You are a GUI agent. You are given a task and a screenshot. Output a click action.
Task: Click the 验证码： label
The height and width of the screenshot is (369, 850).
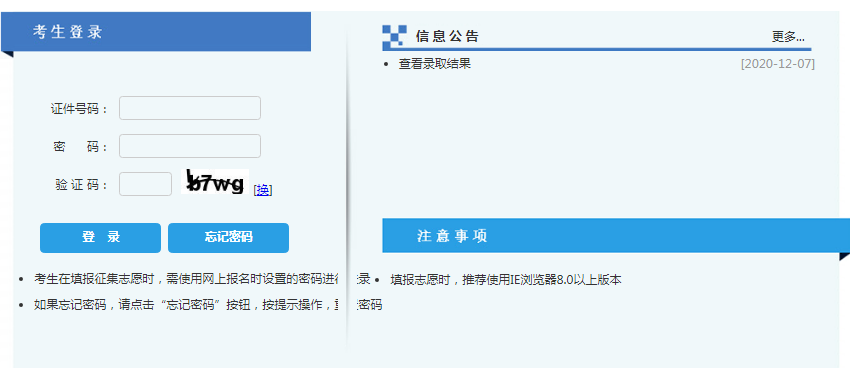tap(82, 185)
